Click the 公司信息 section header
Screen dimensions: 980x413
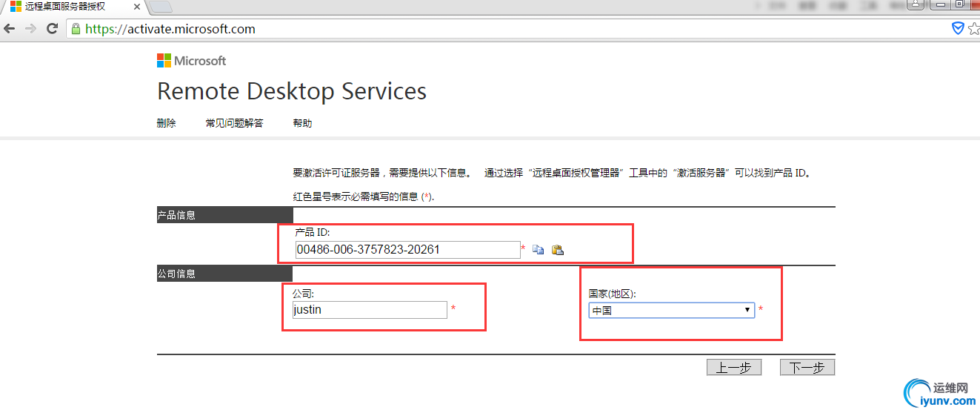point(225,274)
